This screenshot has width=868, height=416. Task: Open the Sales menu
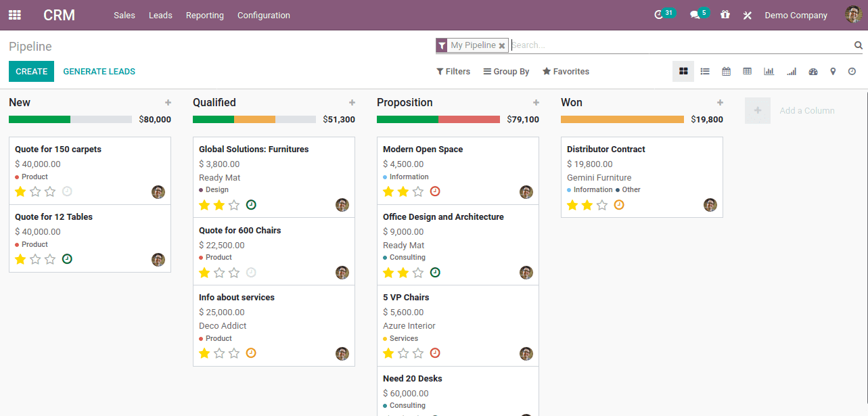click(x=124, y=15)
